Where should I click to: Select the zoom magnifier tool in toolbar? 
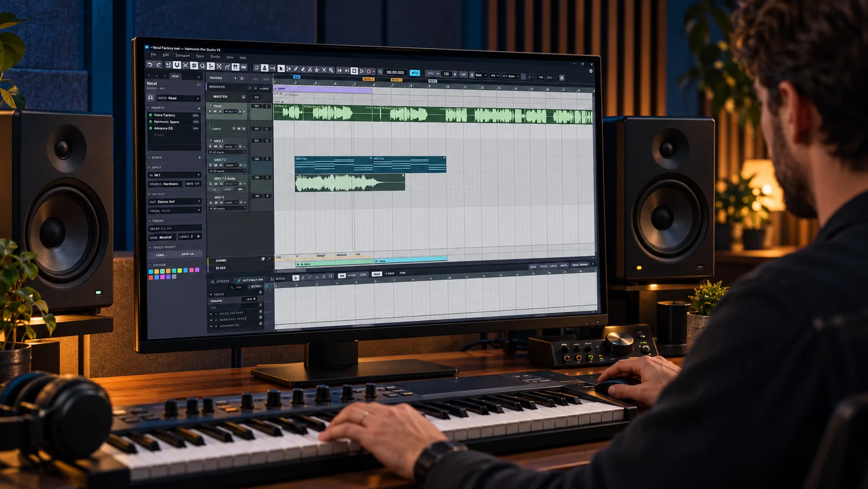[331, 70]
